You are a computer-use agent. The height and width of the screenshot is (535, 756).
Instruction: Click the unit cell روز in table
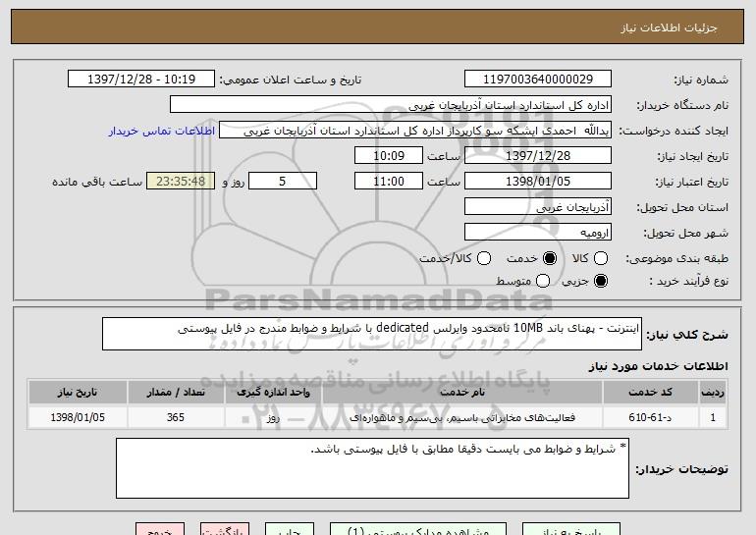click(273, 417)
